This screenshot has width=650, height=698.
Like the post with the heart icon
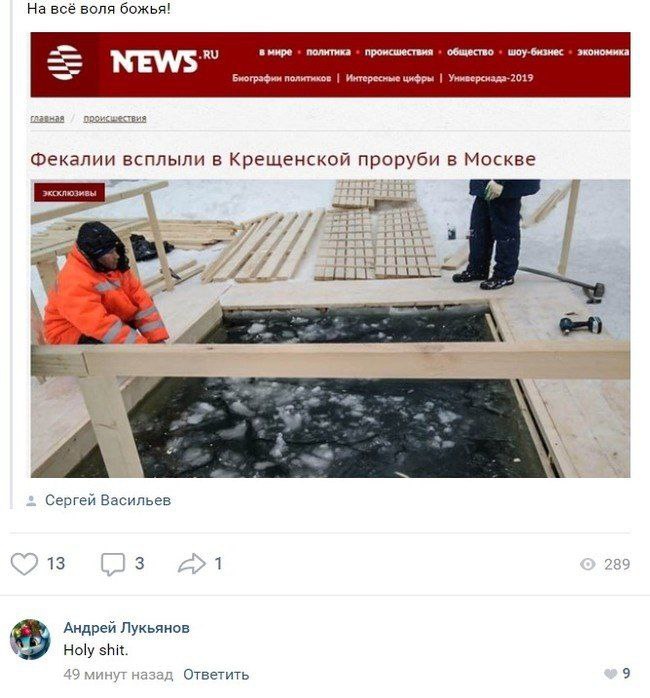tap(24, 564)
